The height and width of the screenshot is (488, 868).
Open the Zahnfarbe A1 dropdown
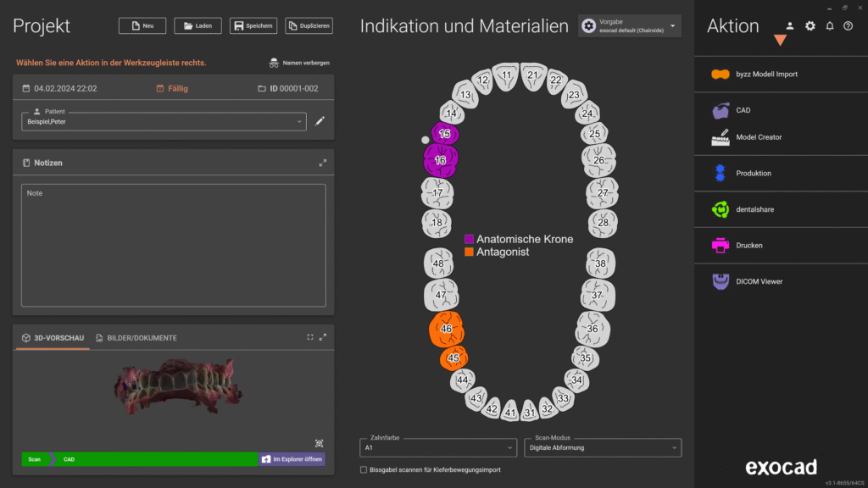pos(437,447)
